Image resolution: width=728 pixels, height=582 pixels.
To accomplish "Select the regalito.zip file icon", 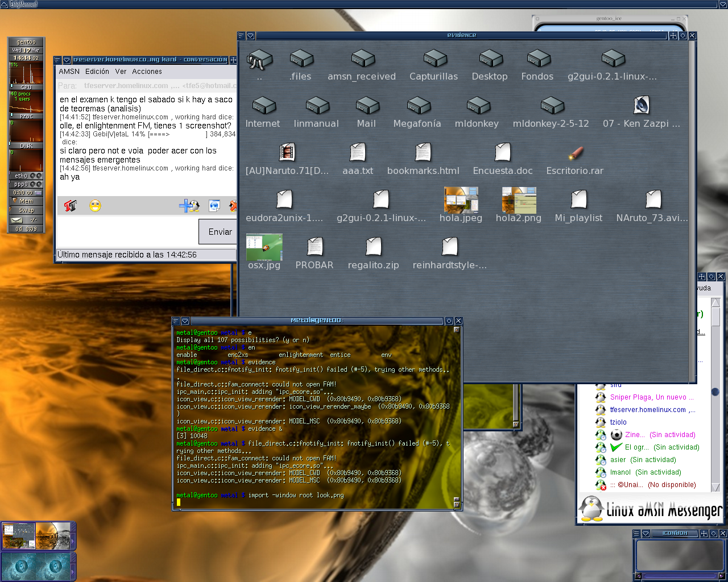I will tap(374, 246).
